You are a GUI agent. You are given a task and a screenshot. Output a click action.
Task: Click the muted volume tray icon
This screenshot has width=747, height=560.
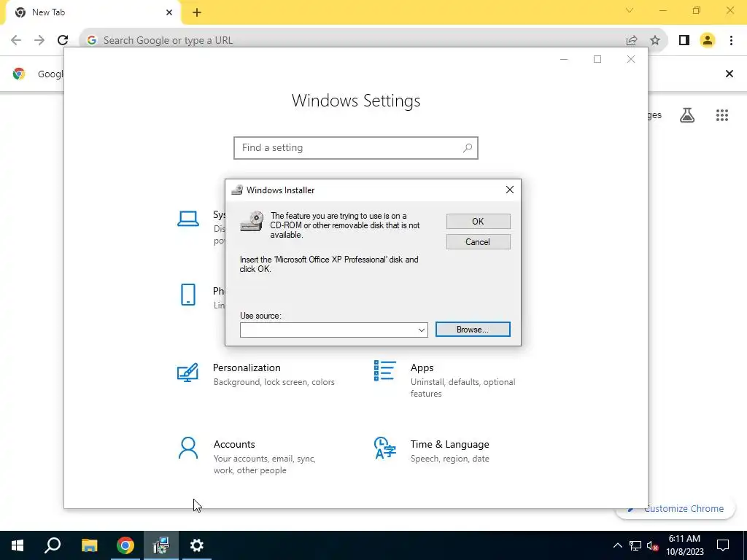(653, 545)
